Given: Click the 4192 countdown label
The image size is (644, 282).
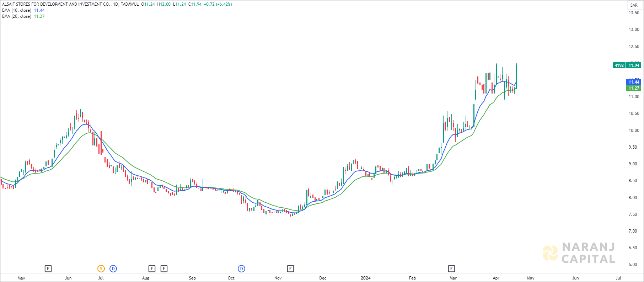Looking at the screenshot, I should coord(619,65).
